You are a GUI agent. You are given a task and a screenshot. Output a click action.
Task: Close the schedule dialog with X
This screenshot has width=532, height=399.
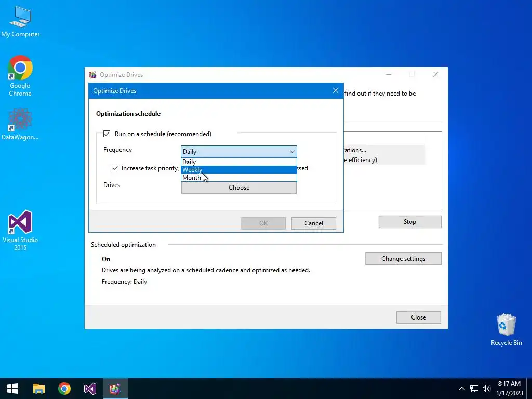[x=336, y=90]
